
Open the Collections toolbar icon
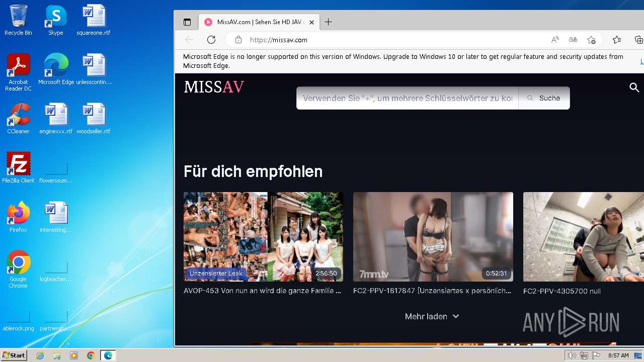(x=638, y=40)
